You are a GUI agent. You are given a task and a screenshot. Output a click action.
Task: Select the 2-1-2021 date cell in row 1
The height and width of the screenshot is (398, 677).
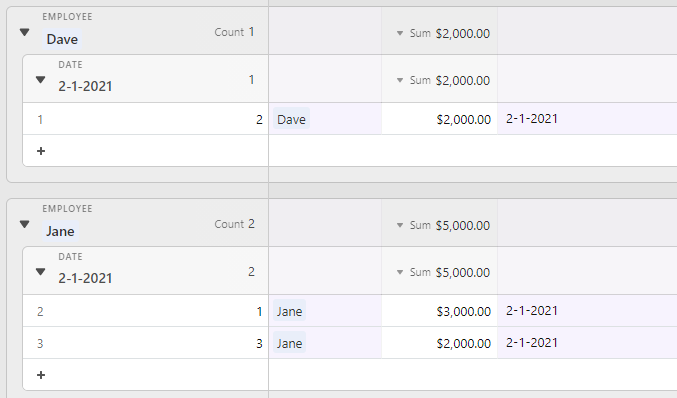point(587,119)
